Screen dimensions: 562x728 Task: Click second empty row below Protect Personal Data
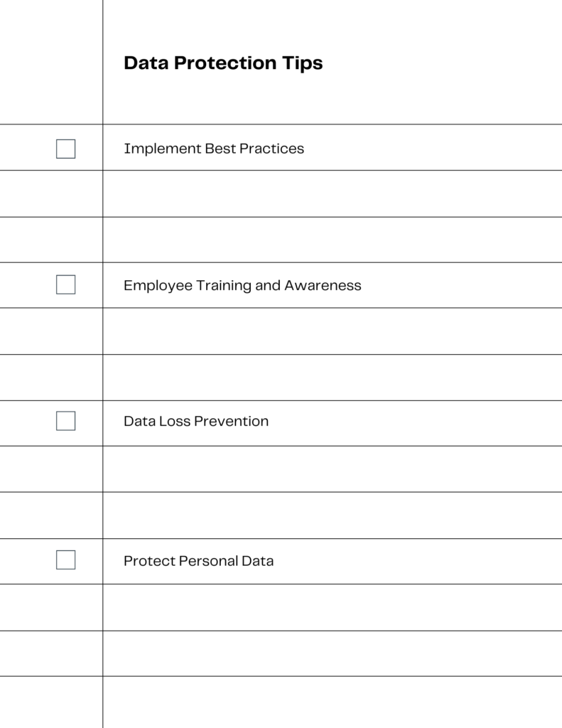(333, 653)
